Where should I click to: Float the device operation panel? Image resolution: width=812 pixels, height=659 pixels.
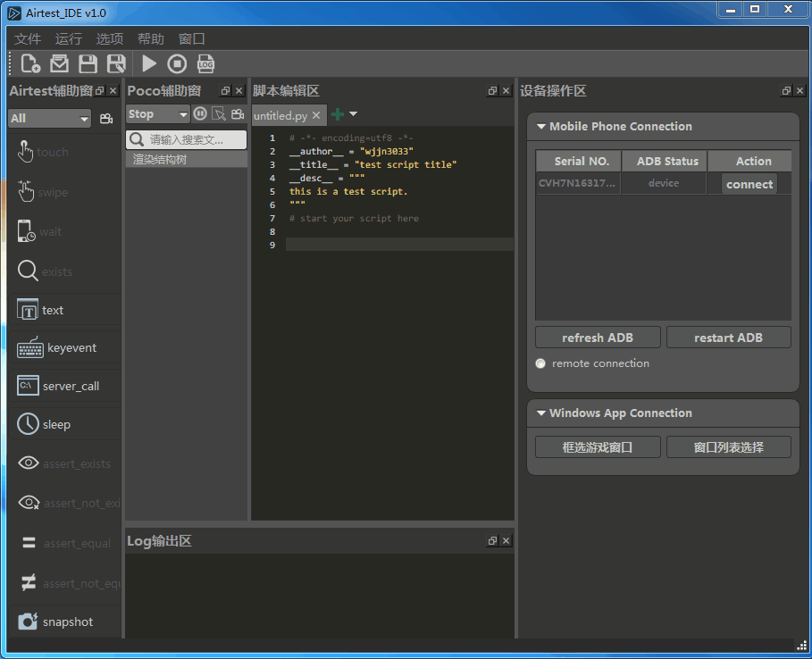point(786,90)
